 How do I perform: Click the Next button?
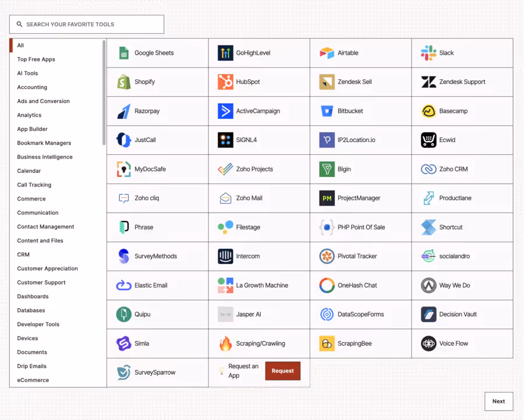click(498, 401)
